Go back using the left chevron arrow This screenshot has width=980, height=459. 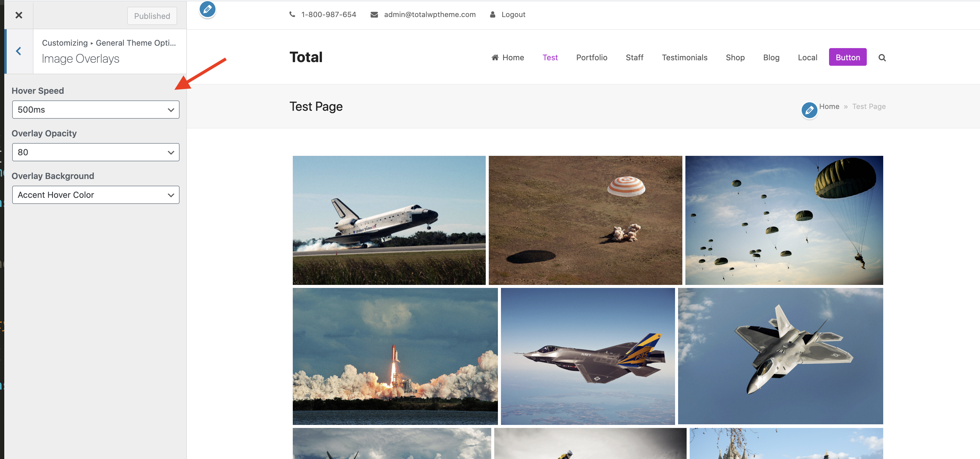[x=19, y=51]
